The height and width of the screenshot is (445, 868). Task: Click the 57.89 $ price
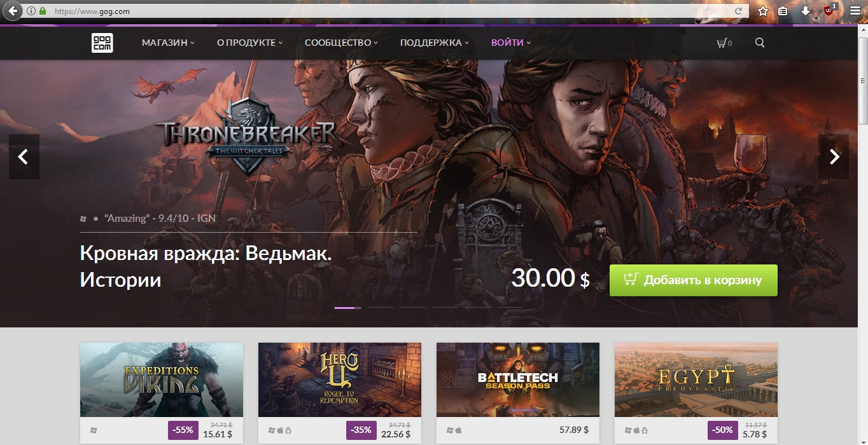point(573,430)
